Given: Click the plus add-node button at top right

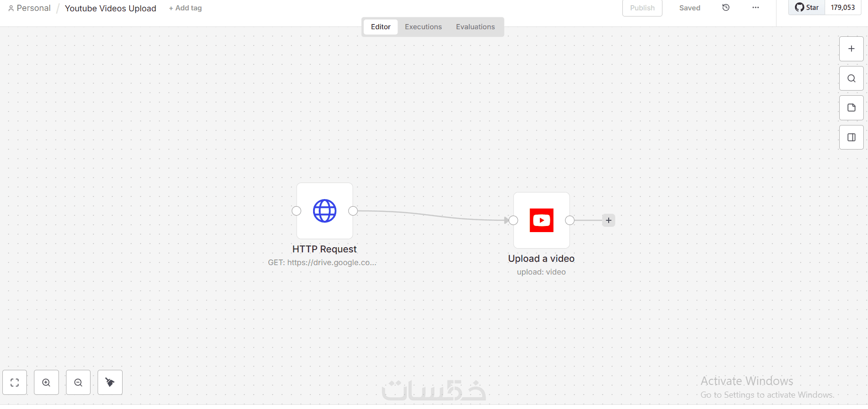Looking at the screenshot, I should pos(851,49).
